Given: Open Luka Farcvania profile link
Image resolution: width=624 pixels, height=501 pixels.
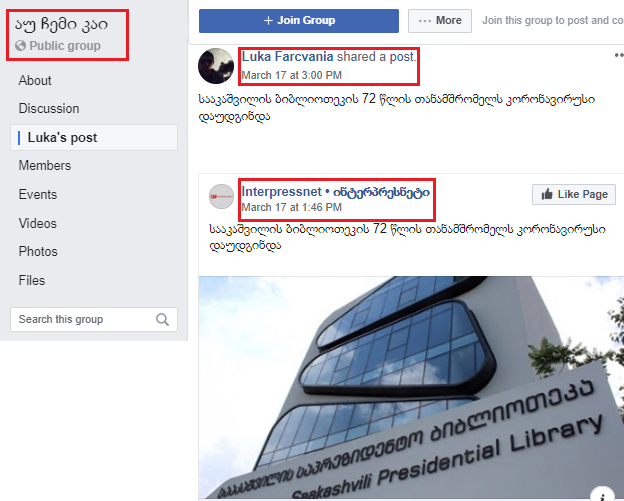Looking at the screenshot, I should [287, 57].
